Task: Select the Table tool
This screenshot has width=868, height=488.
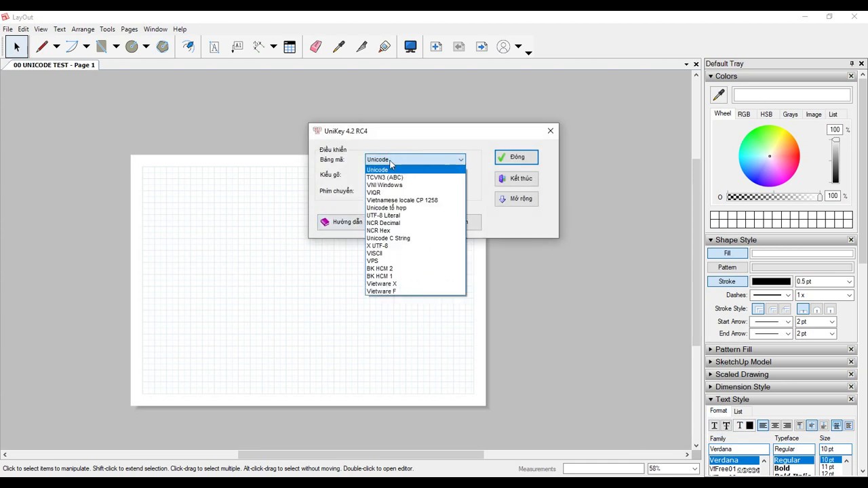Action: tap(290, 47)
